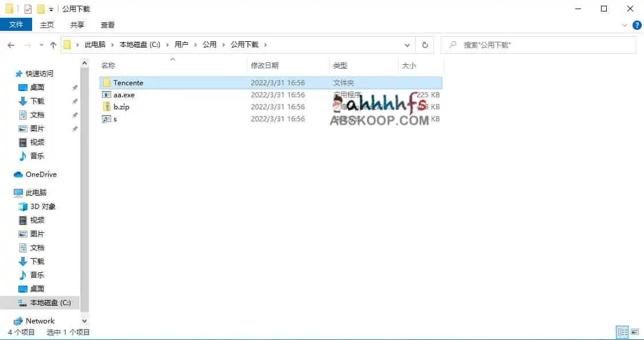Click the search magnifier icon
The width and height of the screenshot is (644, 340).
(454, 44)
